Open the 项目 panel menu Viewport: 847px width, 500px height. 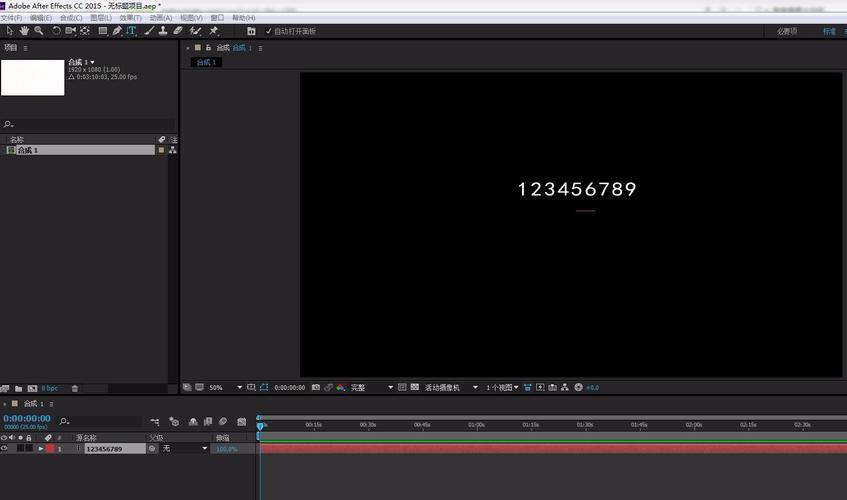tap(25, 48)
